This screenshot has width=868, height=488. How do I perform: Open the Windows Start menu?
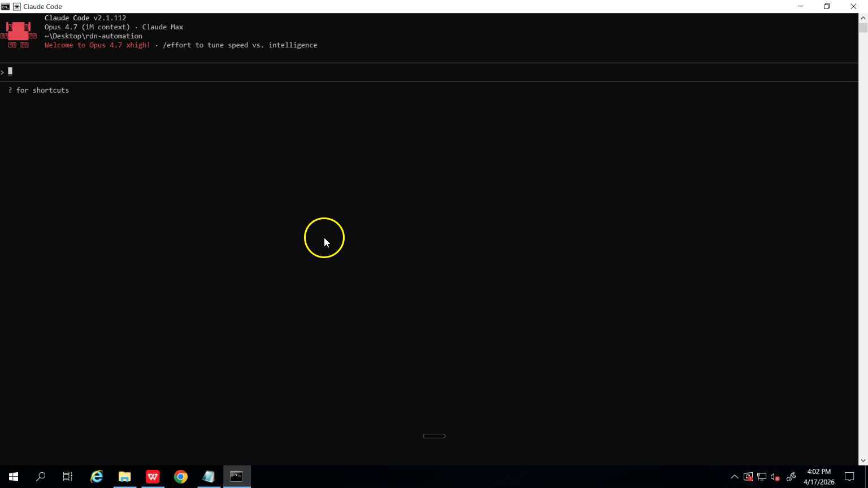pyautogui.click(x=14, y=477)
